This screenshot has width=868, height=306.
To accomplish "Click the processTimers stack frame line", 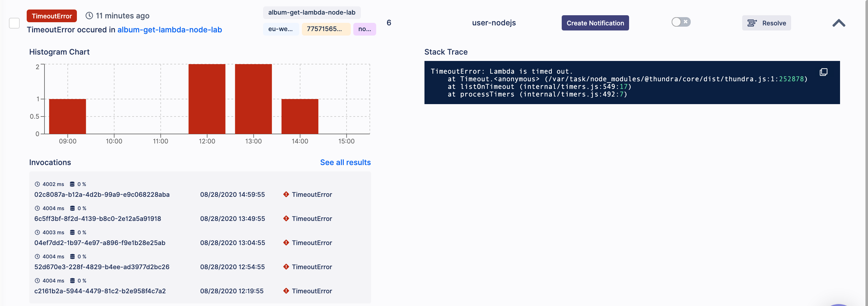I will click(537, 95).
